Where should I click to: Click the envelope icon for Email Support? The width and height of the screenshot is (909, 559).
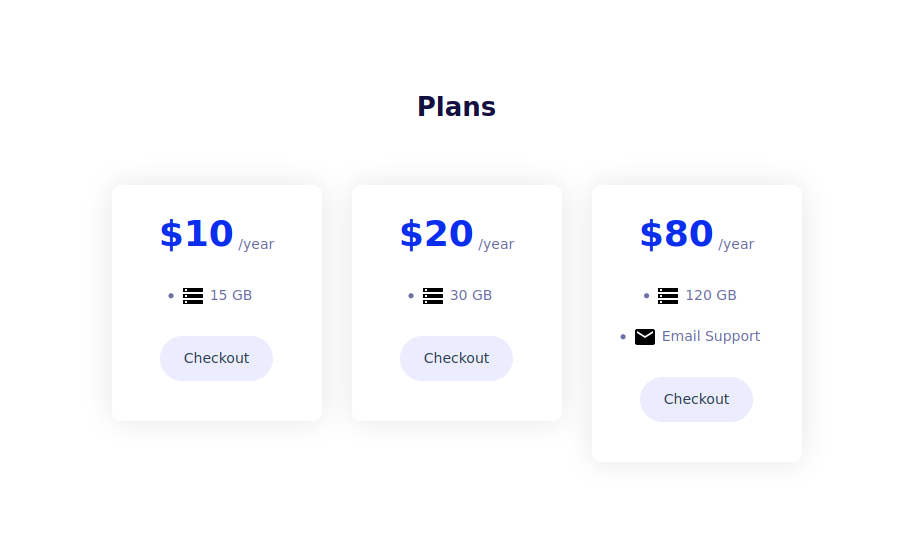[645, 337]
